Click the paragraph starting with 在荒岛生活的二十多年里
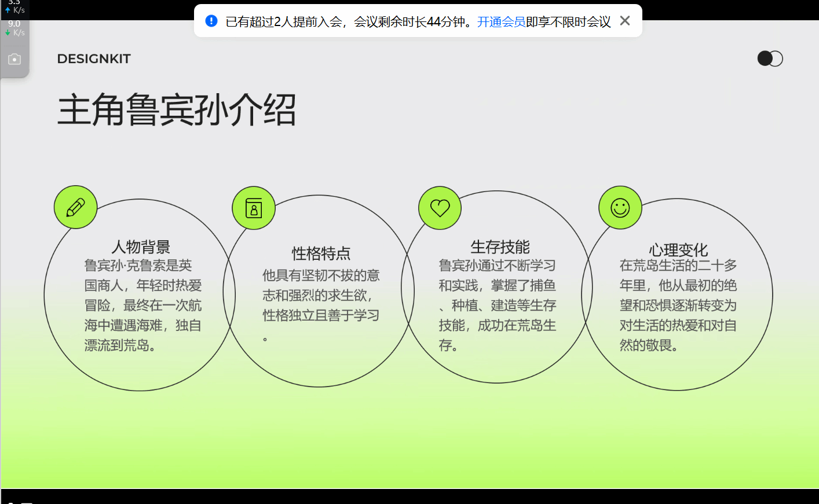This screenshot has width=819, height=504. 678,306
